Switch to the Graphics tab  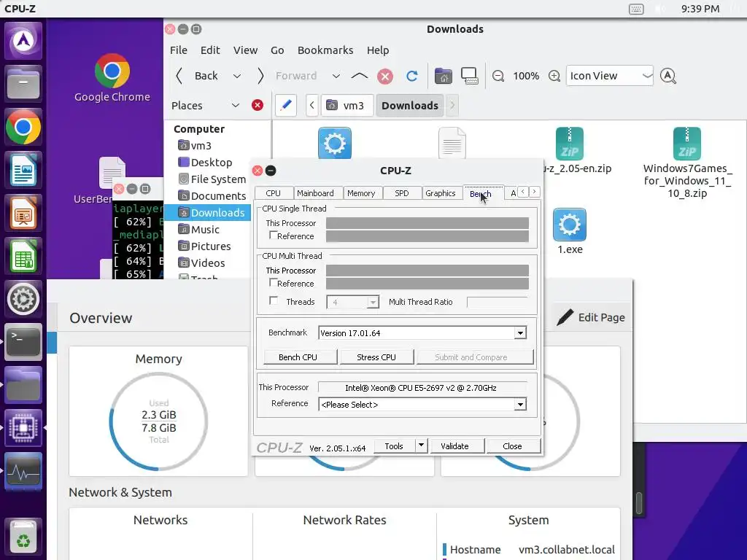[x=440, y=192]
